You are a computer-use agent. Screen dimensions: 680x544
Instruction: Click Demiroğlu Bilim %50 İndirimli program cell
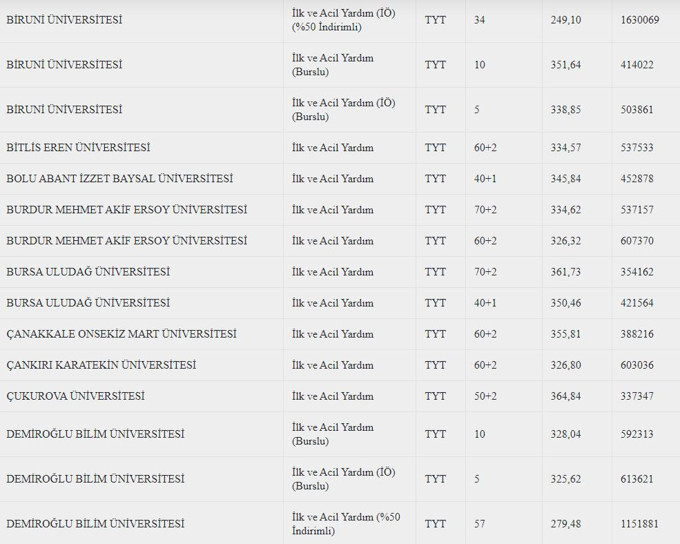(346, 524)
